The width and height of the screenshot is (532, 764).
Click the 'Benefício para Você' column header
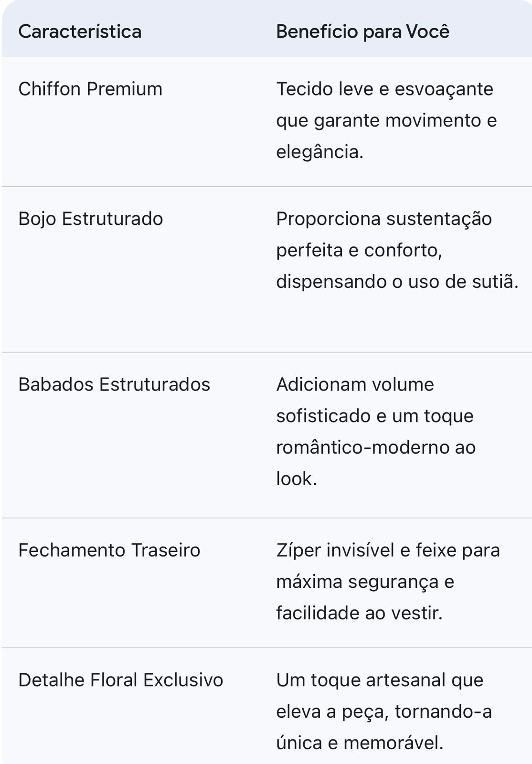(x=362, y=32)
